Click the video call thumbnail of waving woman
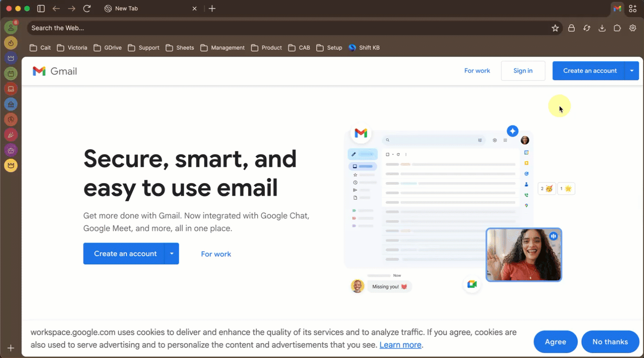 [524, 255]
